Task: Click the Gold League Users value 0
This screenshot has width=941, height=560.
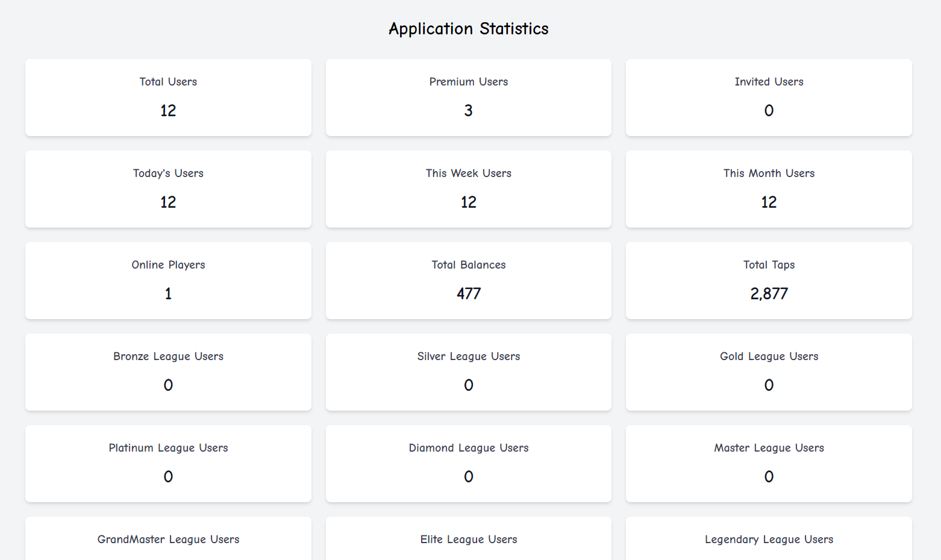Action: point(769,385)
